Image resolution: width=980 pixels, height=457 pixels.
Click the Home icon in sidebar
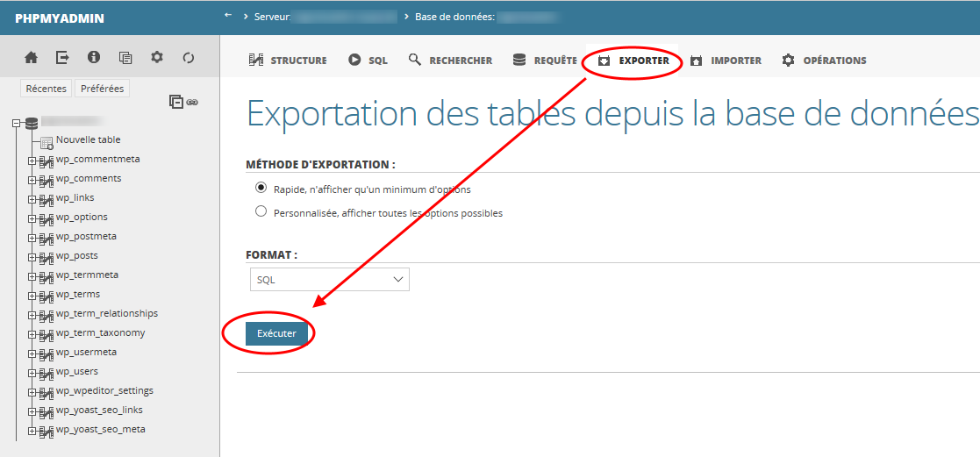pos(32,58)
